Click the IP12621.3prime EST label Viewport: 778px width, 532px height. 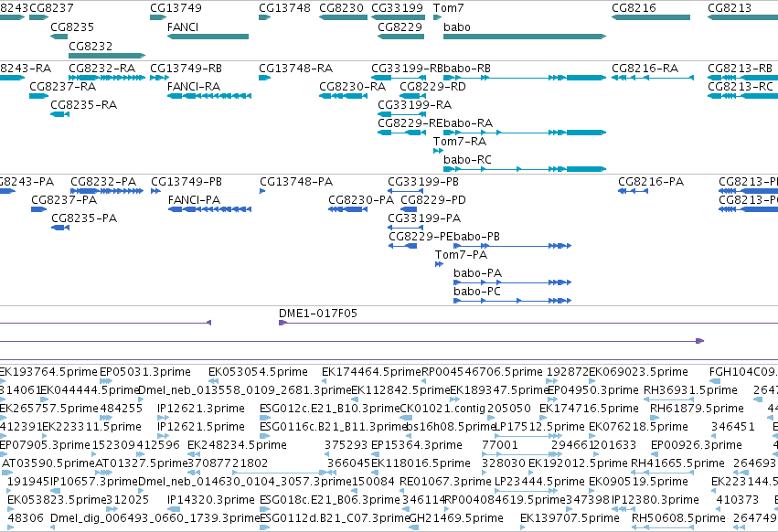[x=201, y=409]
